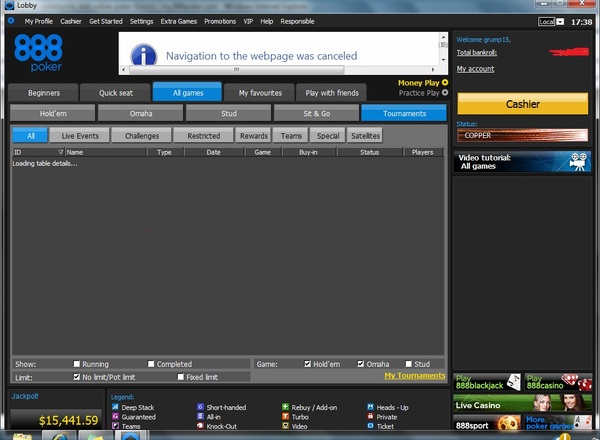Open the folder icon in taskbar
Screen dimensions: 600x440
(x=22, y=436)
